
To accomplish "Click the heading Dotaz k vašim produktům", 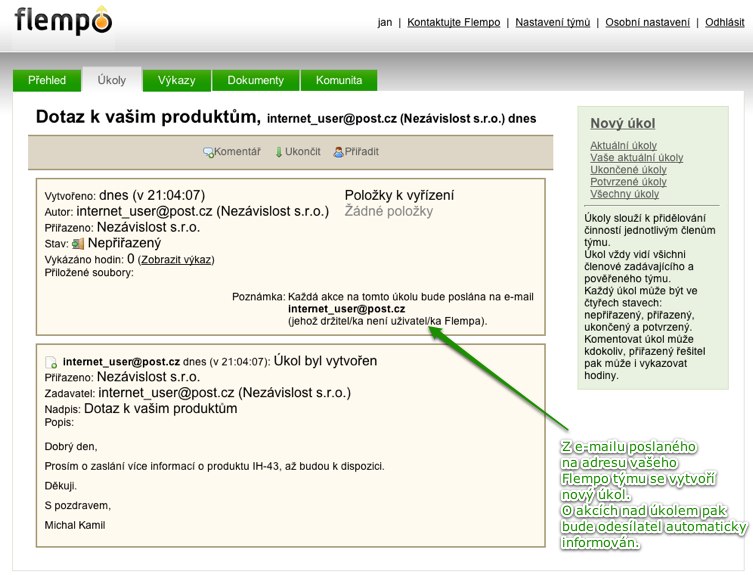I will (148, 117).
